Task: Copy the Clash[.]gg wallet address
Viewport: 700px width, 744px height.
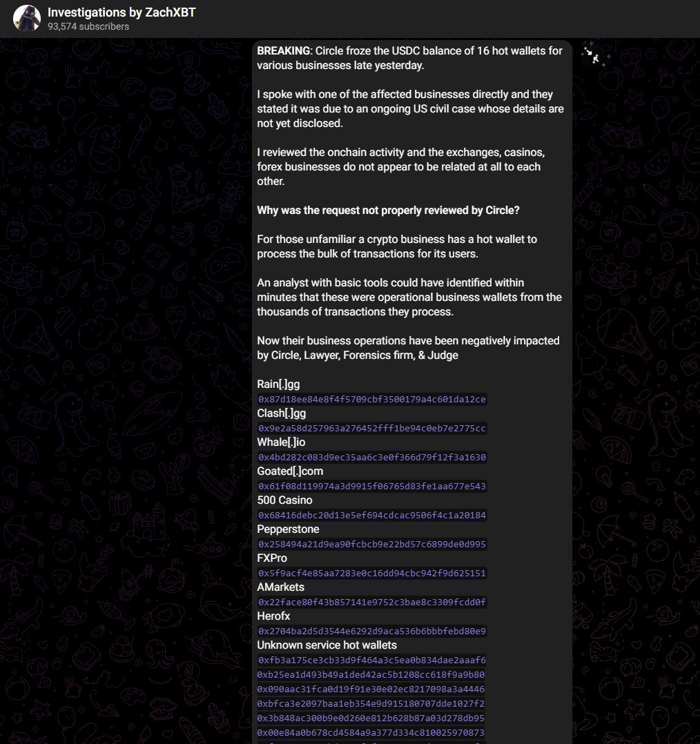Action: pos(372,429)
